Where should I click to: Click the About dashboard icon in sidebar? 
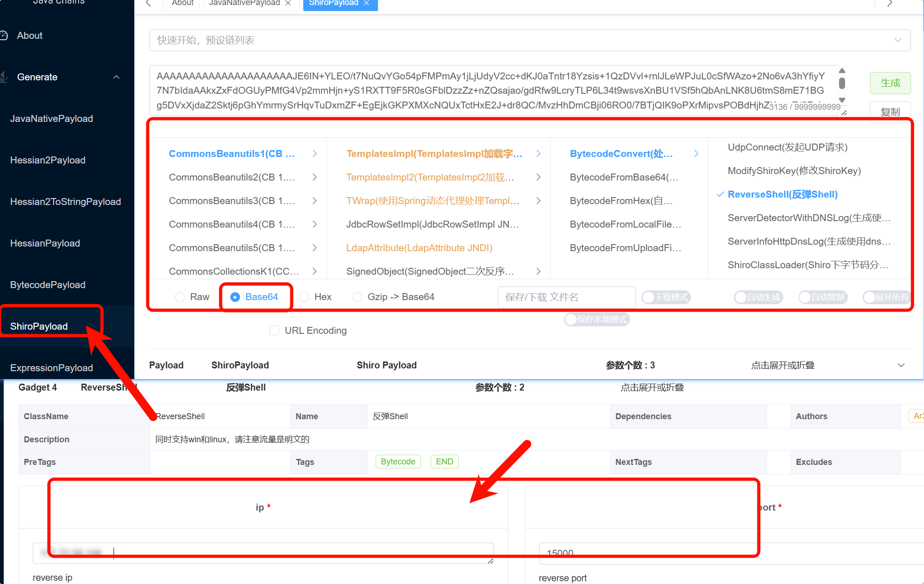coord(4,36)
